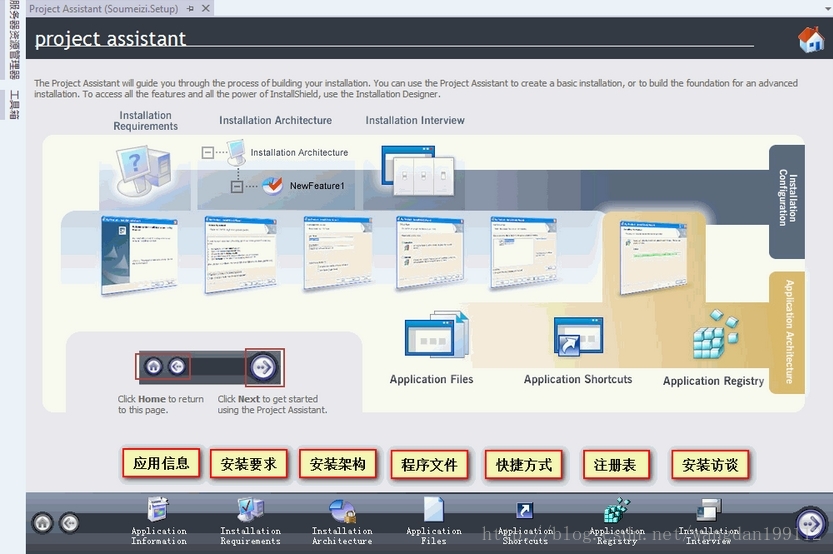
Task: Open Installation Requirements in bottom bar
Action: pos(250,521)
